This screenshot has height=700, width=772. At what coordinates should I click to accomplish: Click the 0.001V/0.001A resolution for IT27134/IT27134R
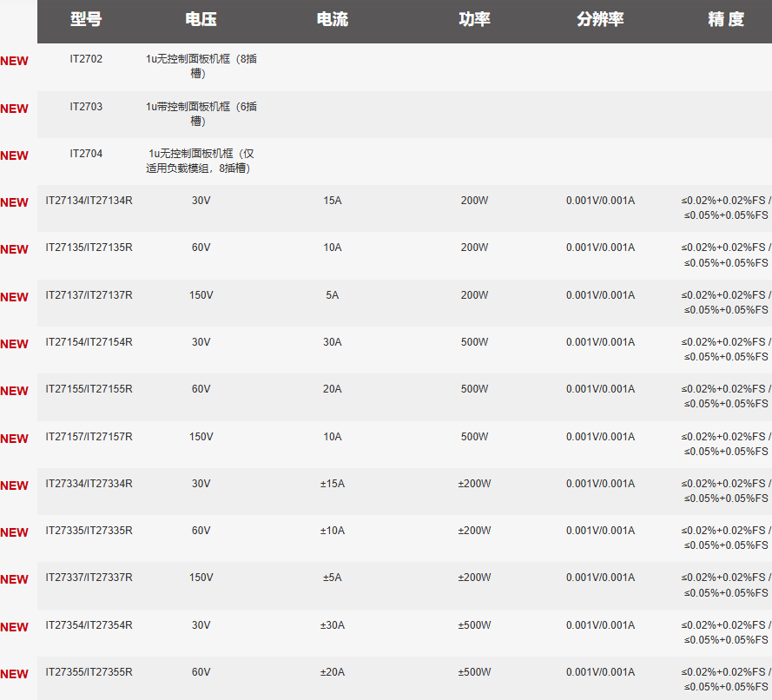point(600,201)
